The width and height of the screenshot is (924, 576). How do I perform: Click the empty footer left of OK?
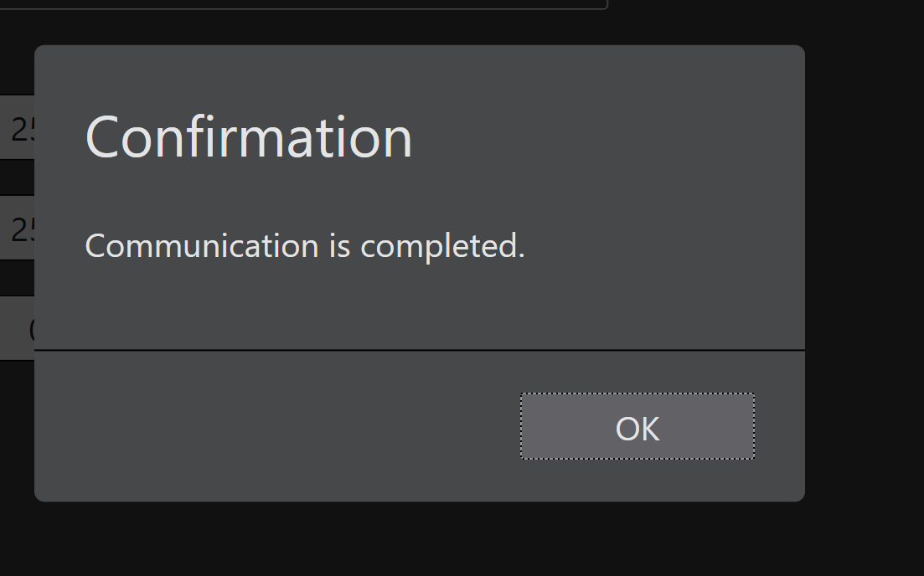click(x=276, y=426)
